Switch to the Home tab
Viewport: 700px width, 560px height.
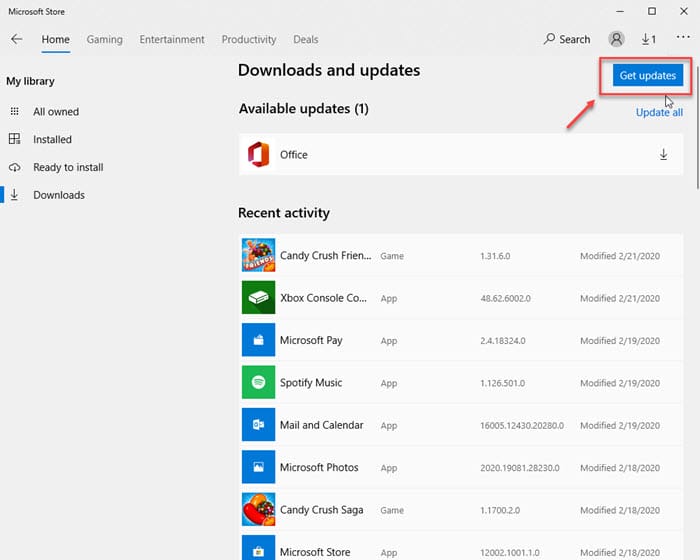(x=55, y=39)
